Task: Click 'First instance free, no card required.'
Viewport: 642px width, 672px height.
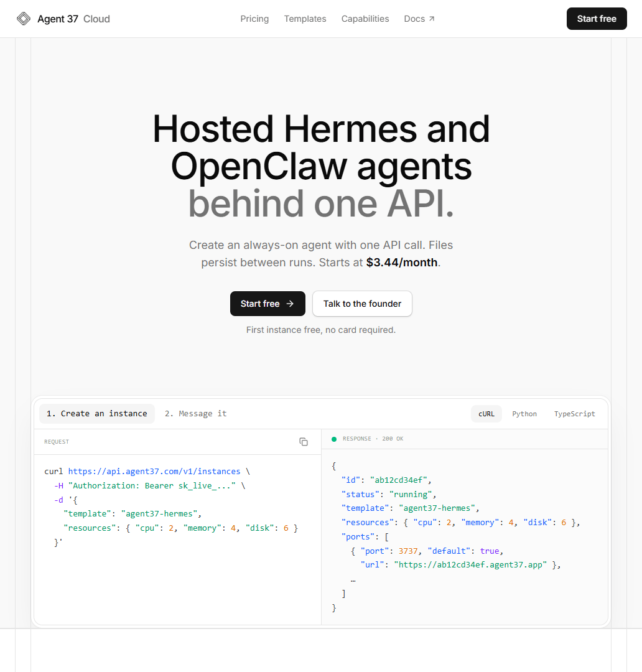Action: tap(321, 330)
